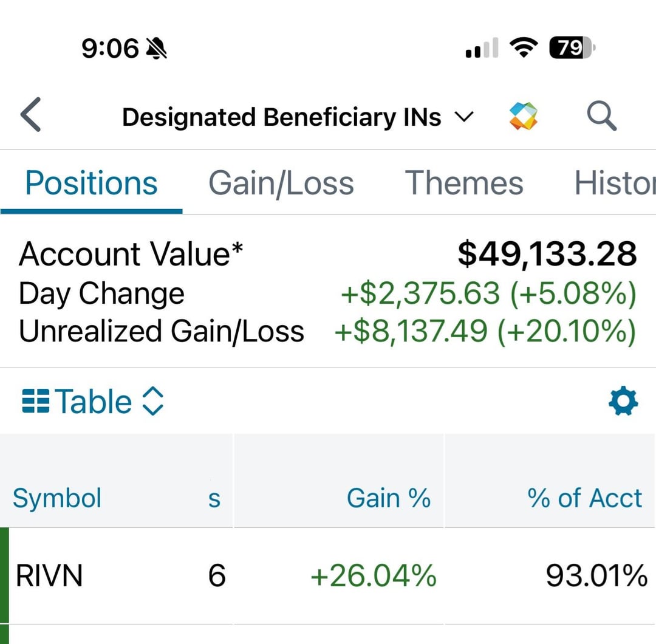The width and height of the screenshot is (656, 644).
Task: Open the Table view selector arrows
Action: point(152,402)
